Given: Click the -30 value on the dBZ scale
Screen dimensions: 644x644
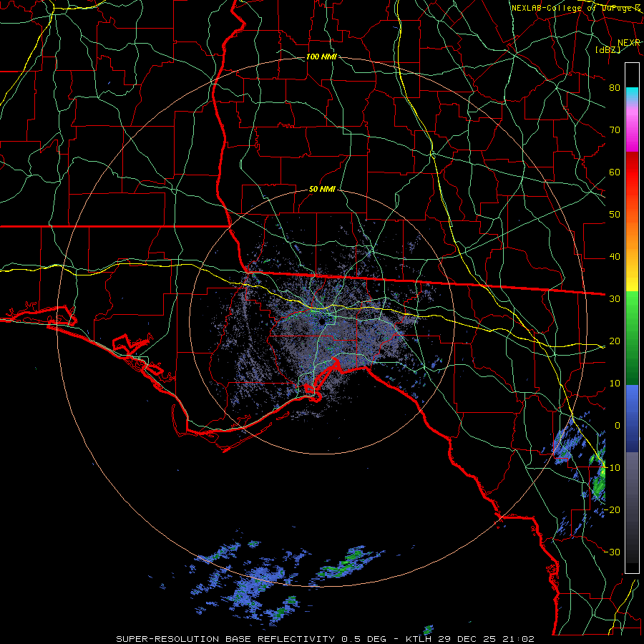Looking at the screenshot, I should tap(613, 552).
